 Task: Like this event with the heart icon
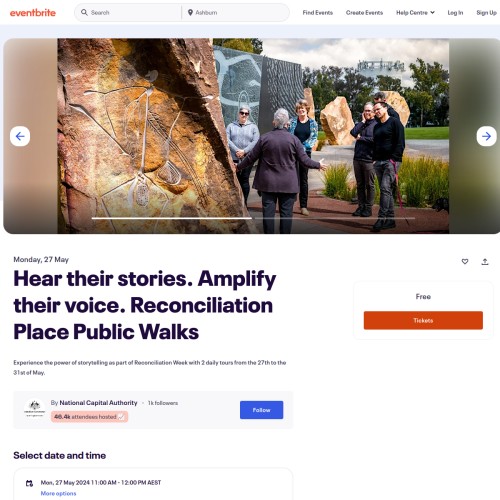click(465, 262)
